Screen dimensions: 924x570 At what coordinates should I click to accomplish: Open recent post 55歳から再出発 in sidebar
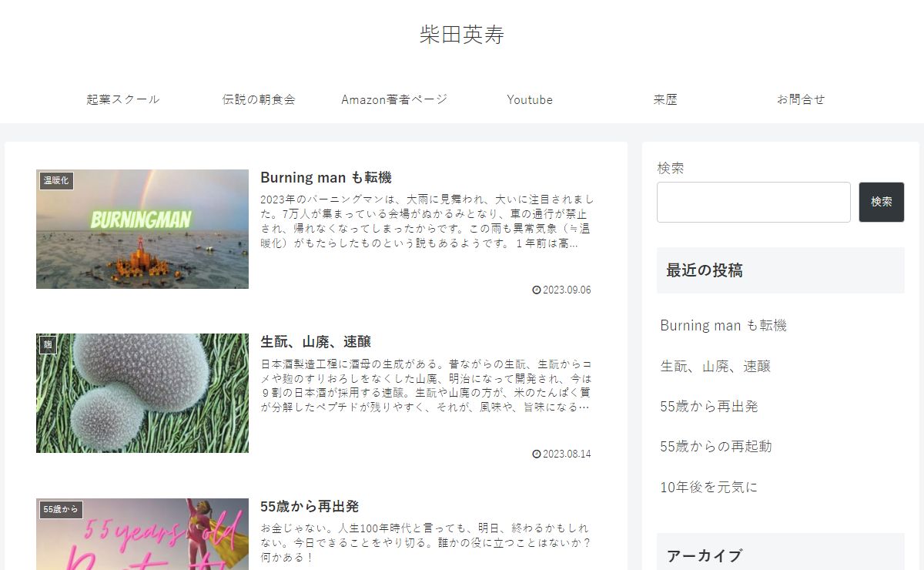709,406
